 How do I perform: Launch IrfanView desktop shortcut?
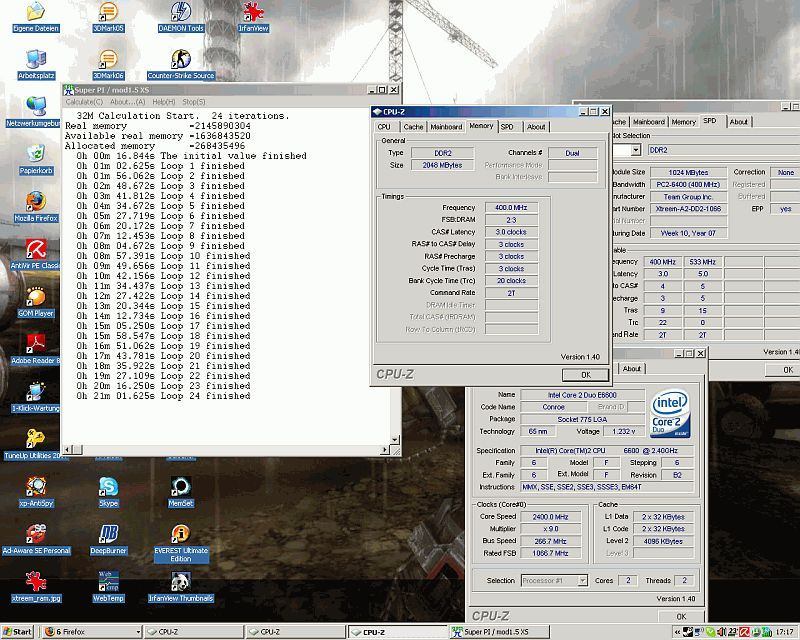click(253, 17)
